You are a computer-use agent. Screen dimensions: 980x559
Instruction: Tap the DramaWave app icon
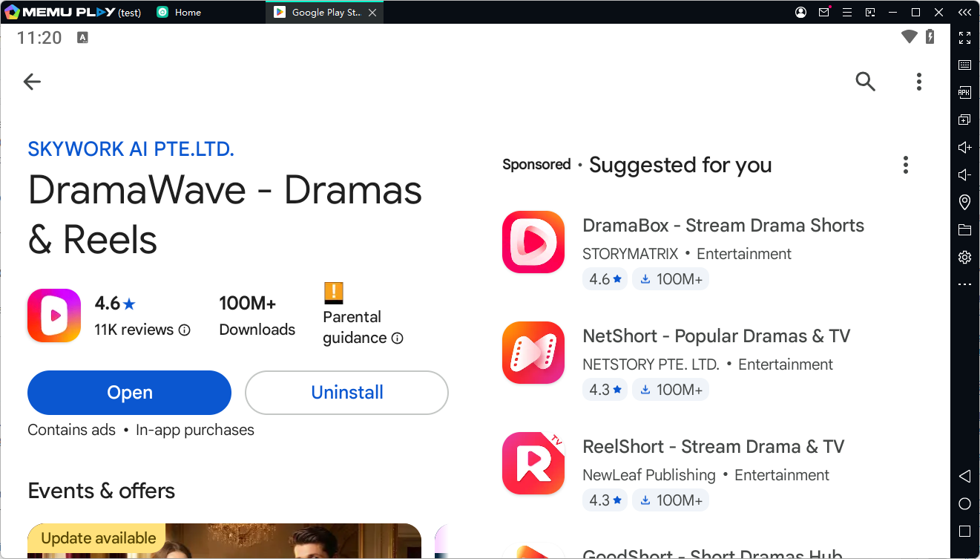[x=54, y=316]
